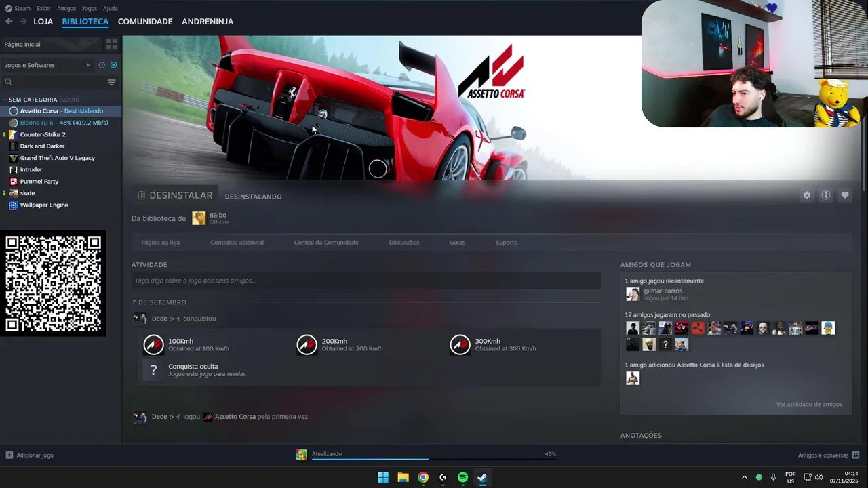Image resolution: width=868 pixels, height=488 pixels.
Task: Show hidden tray icons chevron
Action: point(744,477)
